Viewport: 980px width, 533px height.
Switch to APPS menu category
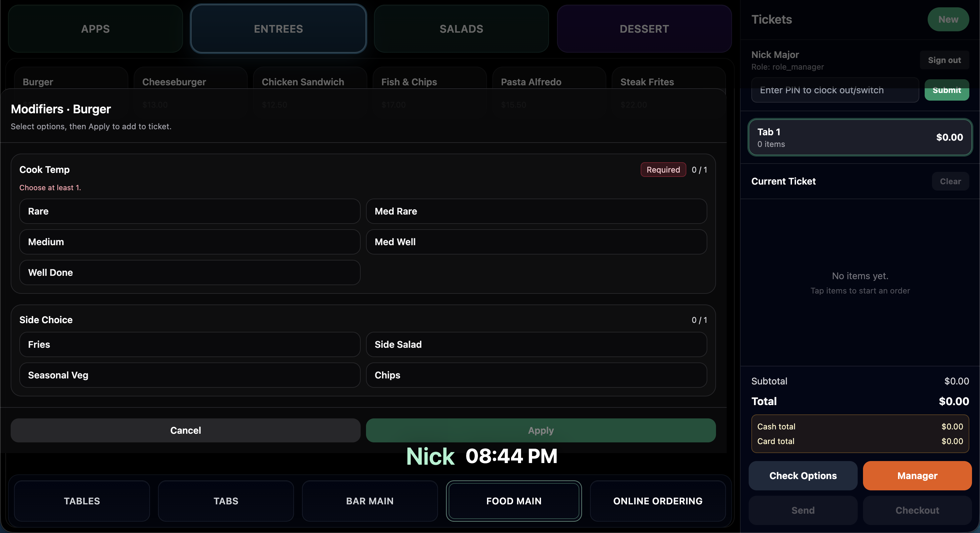95,29
